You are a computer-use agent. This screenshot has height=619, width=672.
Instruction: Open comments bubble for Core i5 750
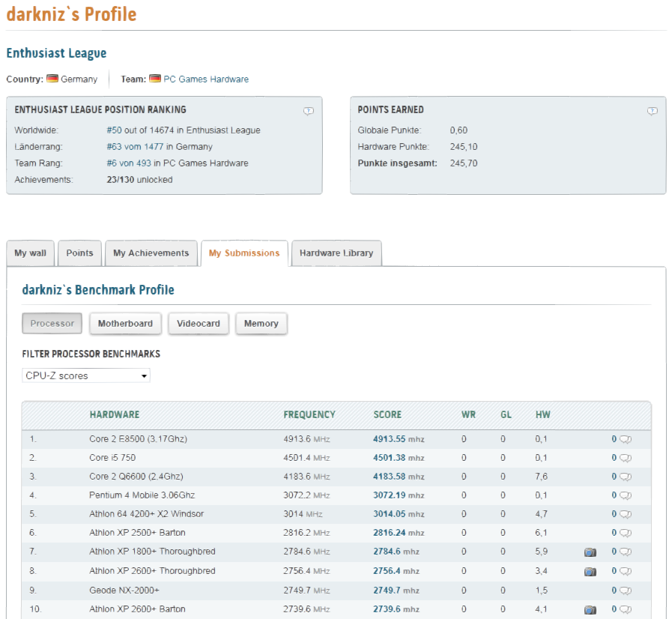point(626,458)
